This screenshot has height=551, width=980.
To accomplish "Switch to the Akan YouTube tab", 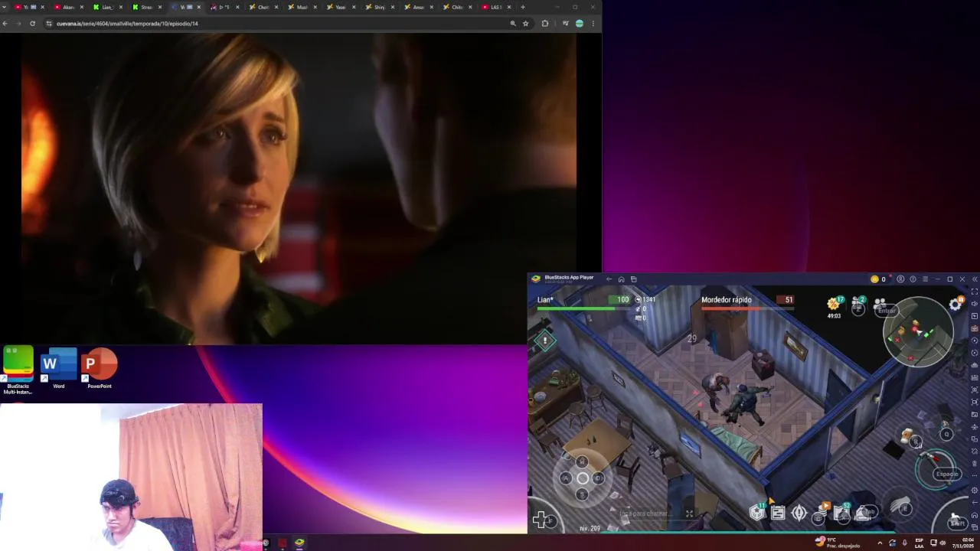I will point(68,7).
